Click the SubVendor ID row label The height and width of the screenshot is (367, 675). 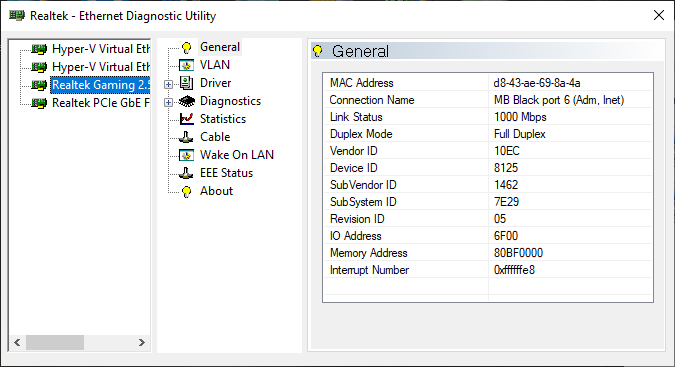363,185
